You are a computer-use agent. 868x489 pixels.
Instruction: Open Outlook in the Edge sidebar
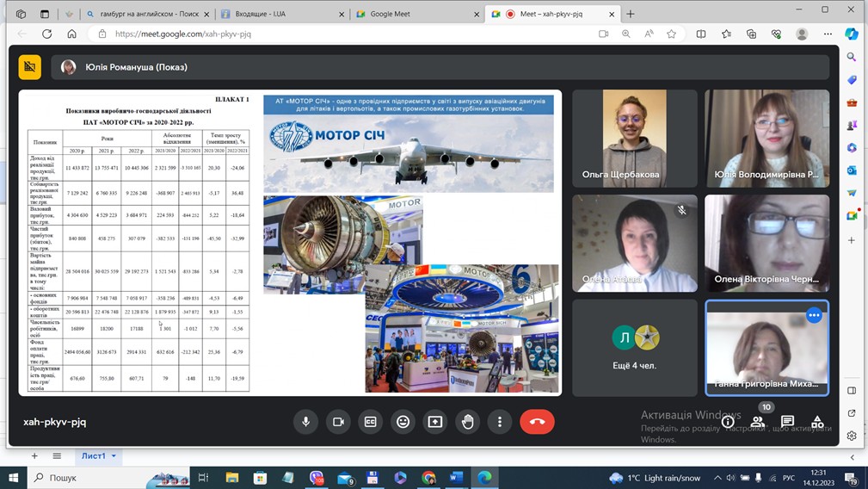tap(852, 170)
